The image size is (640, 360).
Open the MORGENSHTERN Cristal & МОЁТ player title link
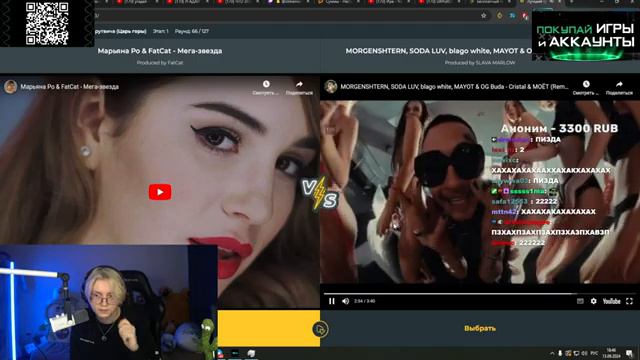[x=454, y=87]
